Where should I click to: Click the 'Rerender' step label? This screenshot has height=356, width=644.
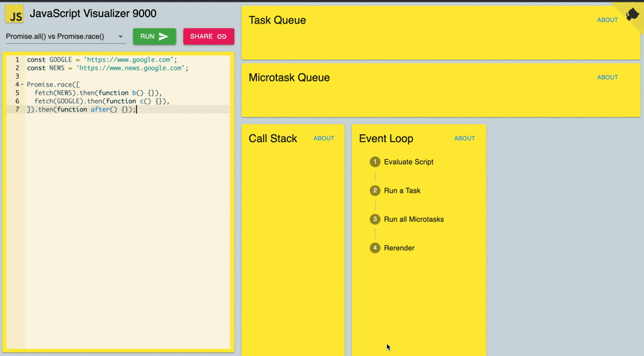click(x=399, y=249)
